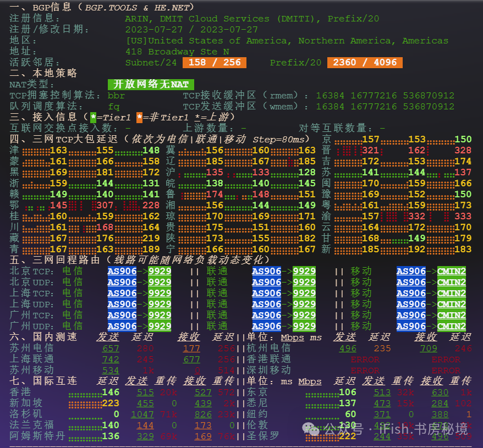
Task: Click CMIN2 badge in the 广州 UDP 移动 route
Action: 452,326
